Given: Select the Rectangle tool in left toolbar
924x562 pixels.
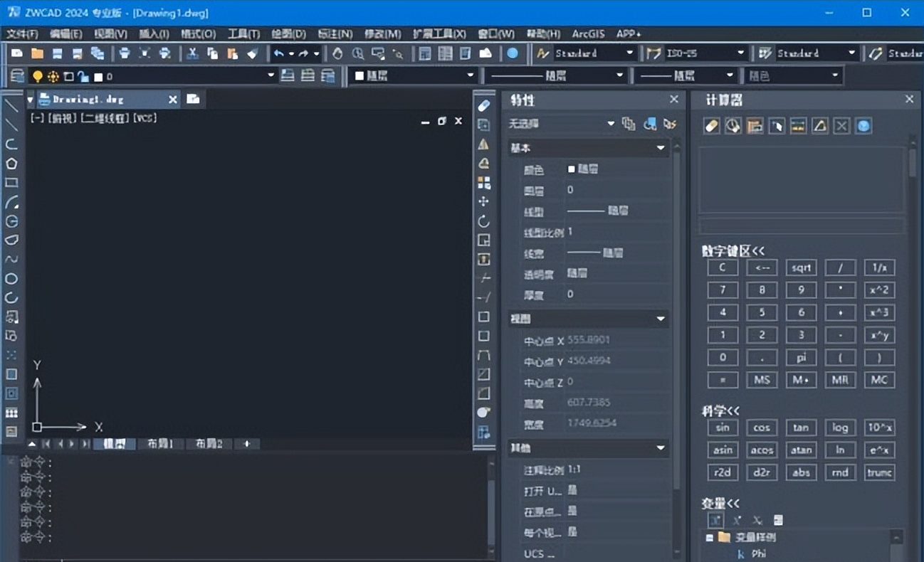Looking at the screenshot, I should point(11,183).
